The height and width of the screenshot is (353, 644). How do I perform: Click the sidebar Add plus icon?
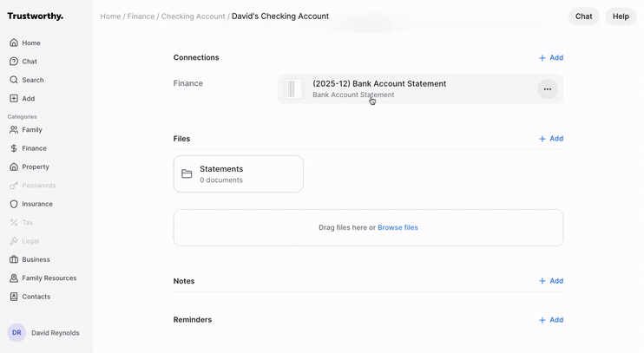[x=14, y=99]
